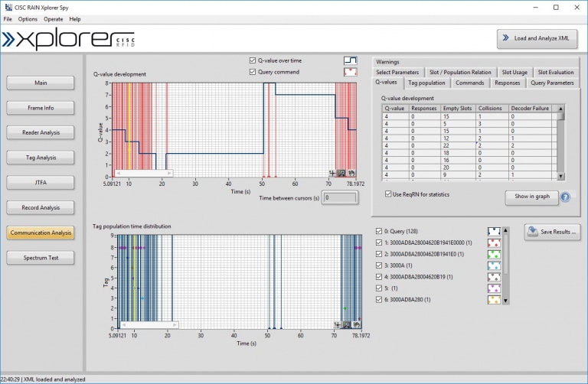Uncheck Use ReqRN for statistics
This screenshot has height=384, width=588.
[x=388, y=194]
